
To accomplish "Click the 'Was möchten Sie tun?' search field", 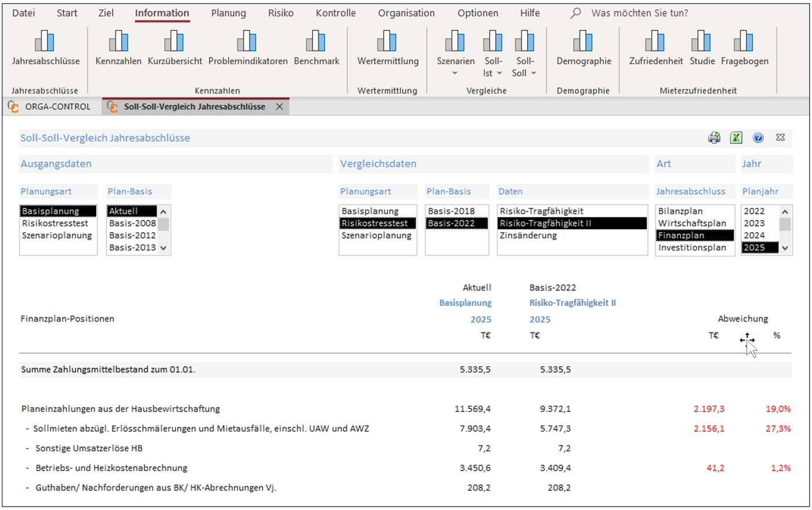I will click(x=639, y=13).
